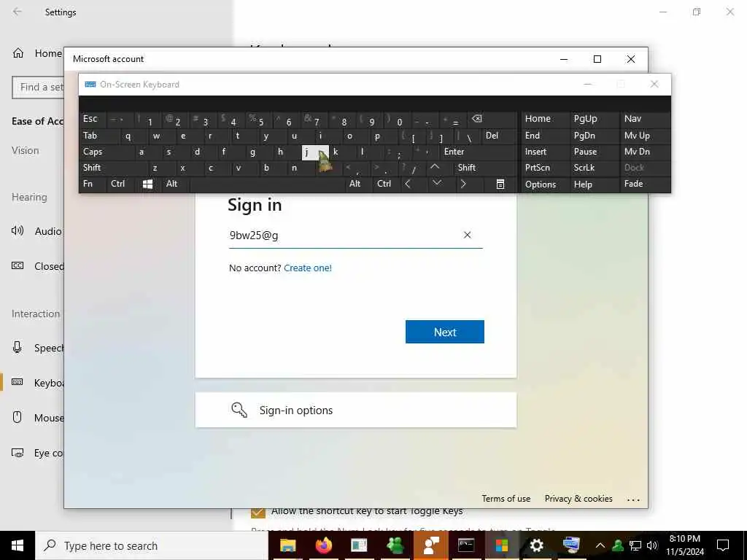
Task: Open Terms of use link
Action: point(506,499)
